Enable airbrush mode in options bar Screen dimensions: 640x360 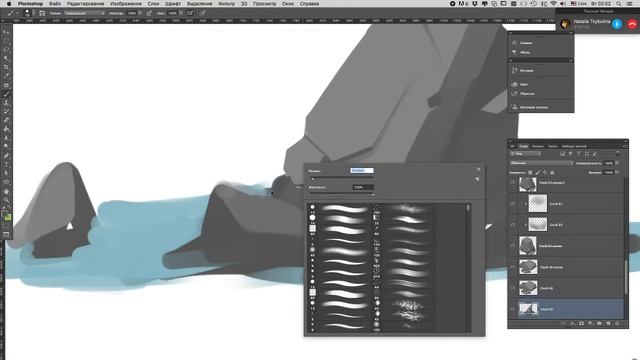click(190, 13)
